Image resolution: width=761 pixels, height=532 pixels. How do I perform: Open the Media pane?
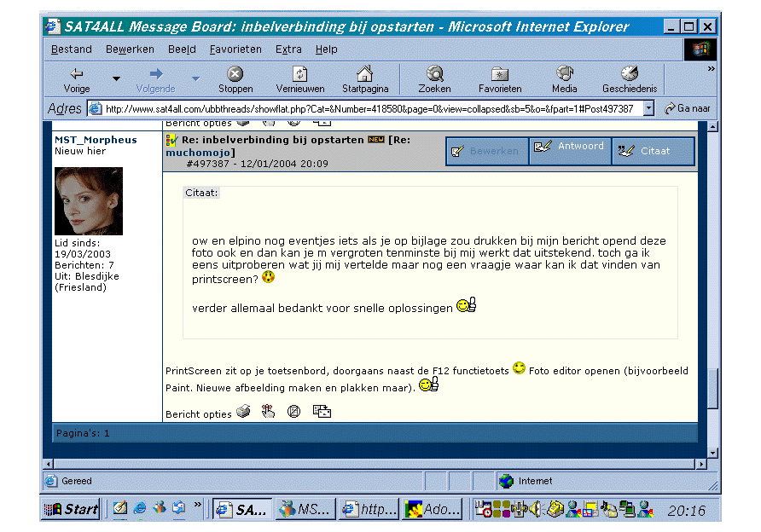pos(565,80)
